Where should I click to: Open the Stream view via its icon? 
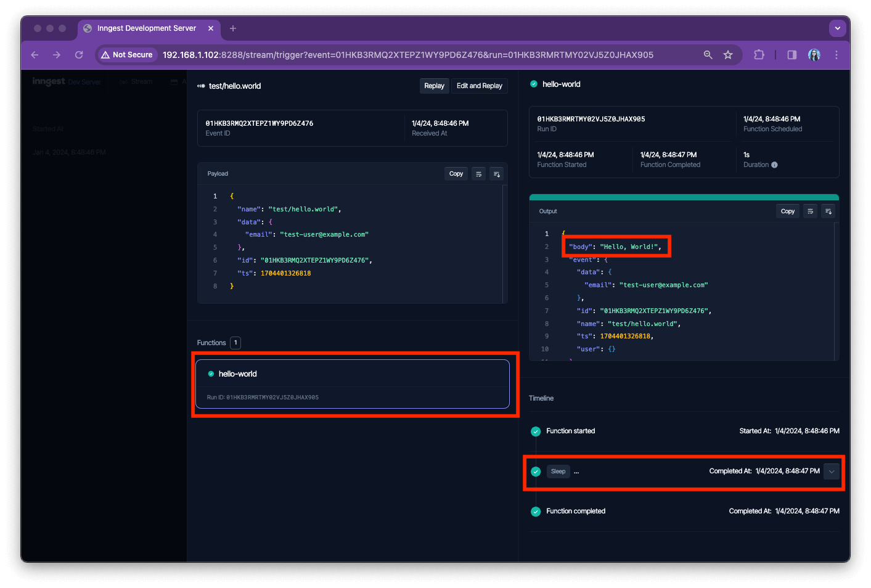[125, 81]
